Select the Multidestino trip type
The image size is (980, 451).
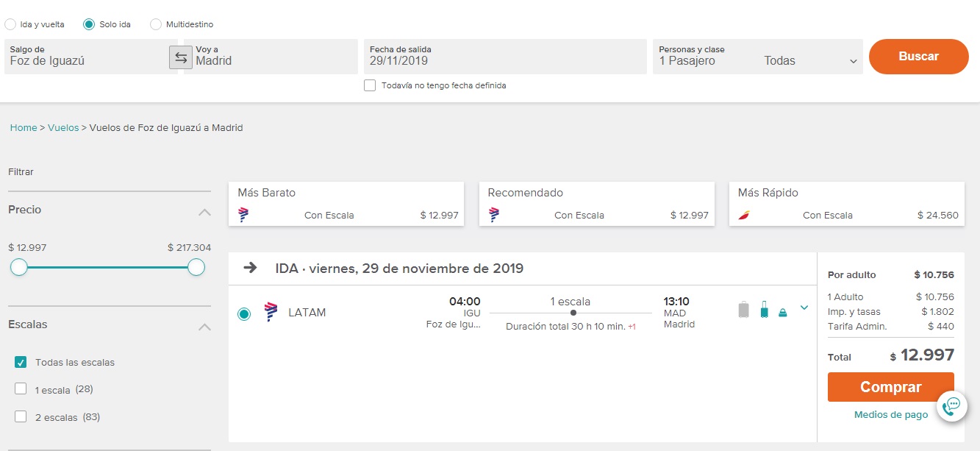click(x=156, y=24)
